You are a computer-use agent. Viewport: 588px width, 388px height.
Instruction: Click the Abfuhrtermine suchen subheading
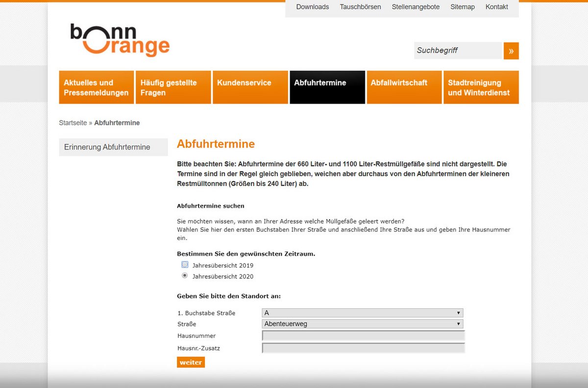coord(211,206)
